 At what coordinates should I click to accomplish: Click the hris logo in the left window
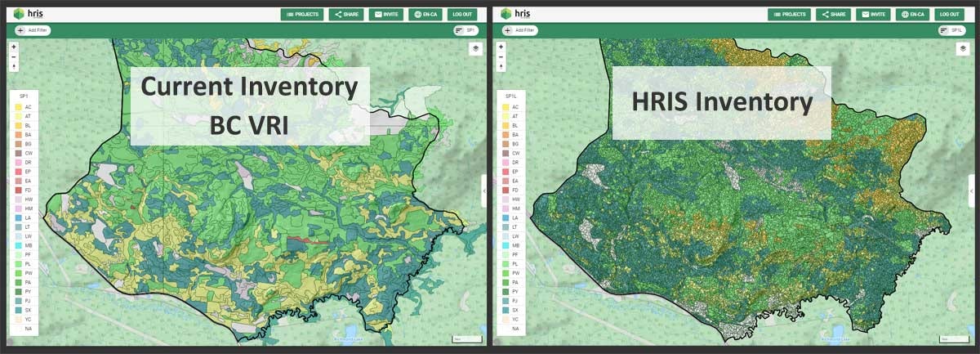[29, 13]
